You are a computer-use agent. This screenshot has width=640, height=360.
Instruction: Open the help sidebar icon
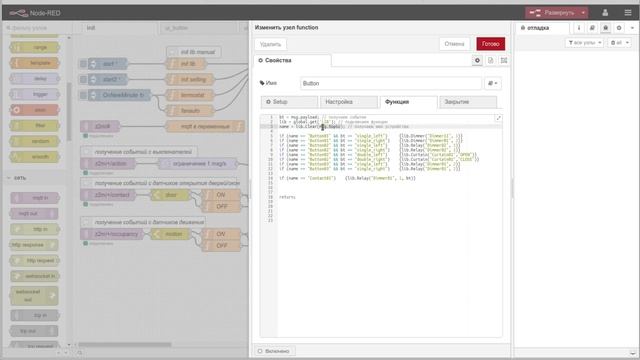pyautogui.click(x=592, y=28)
